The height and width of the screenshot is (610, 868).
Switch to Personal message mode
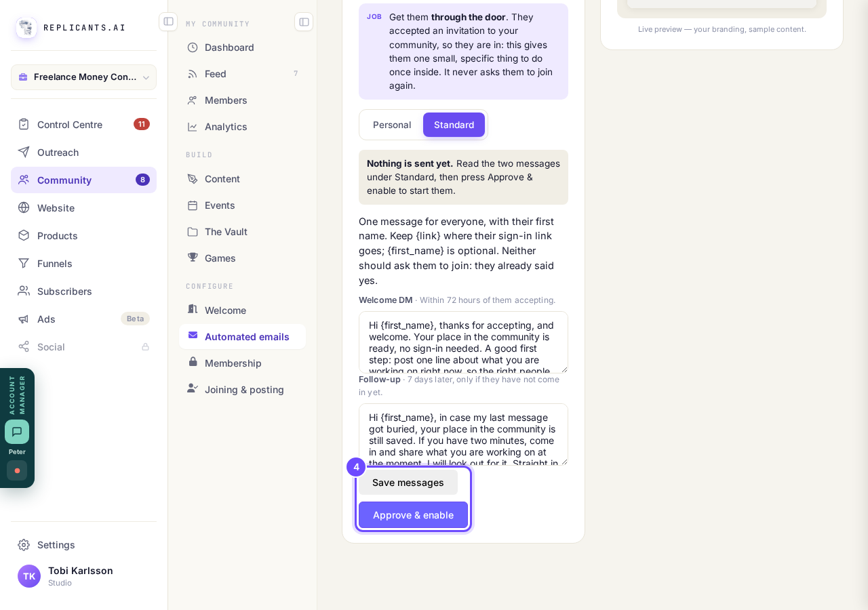tap(392, 125)
